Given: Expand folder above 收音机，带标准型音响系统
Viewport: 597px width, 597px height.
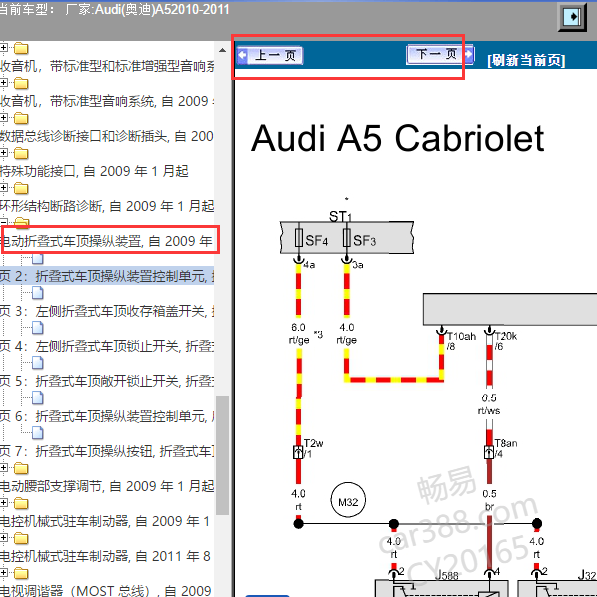Looking at the screenshot, I should (3, 83).
